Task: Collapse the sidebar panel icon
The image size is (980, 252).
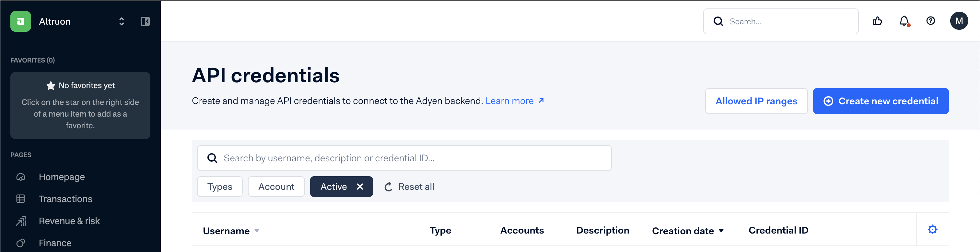Action: click(145, 21)
